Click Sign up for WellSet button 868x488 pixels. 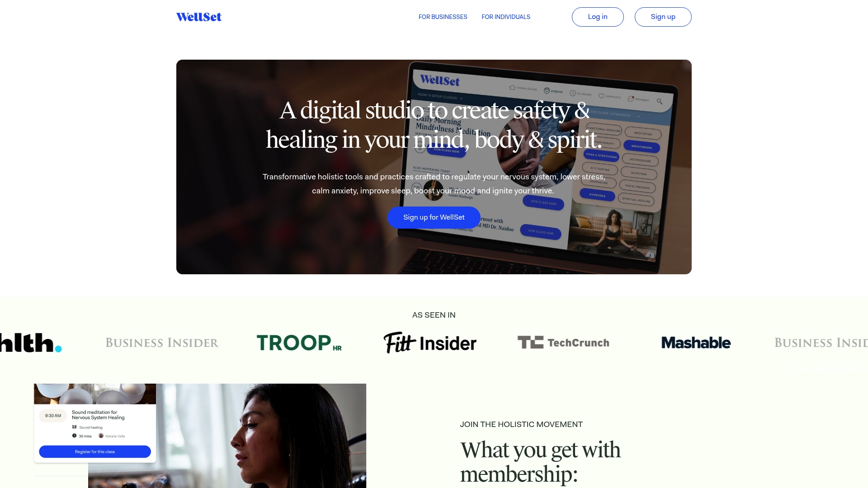(434, 217)
